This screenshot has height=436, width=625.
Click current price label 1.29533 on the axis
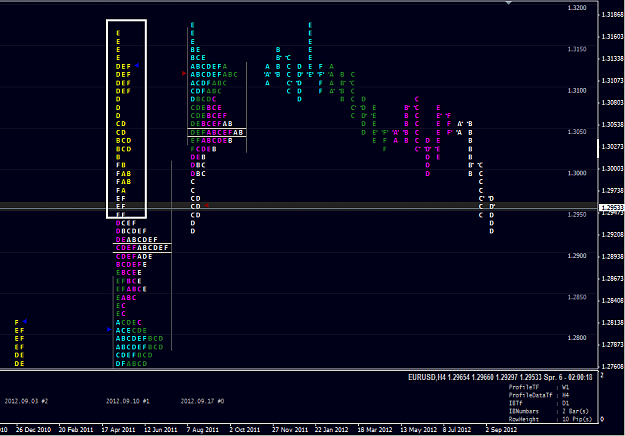click(x=612, y=208)
